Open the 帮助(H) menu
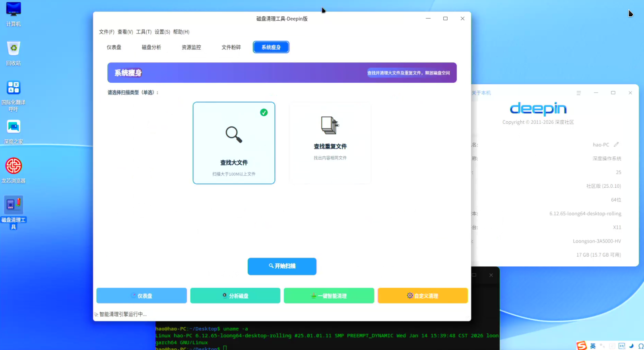 181,32
